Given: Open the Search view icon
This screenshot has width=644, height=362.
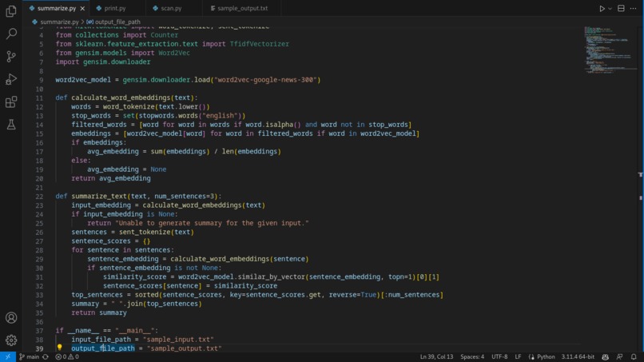Looking at the screenshot, I should point(11,34).
